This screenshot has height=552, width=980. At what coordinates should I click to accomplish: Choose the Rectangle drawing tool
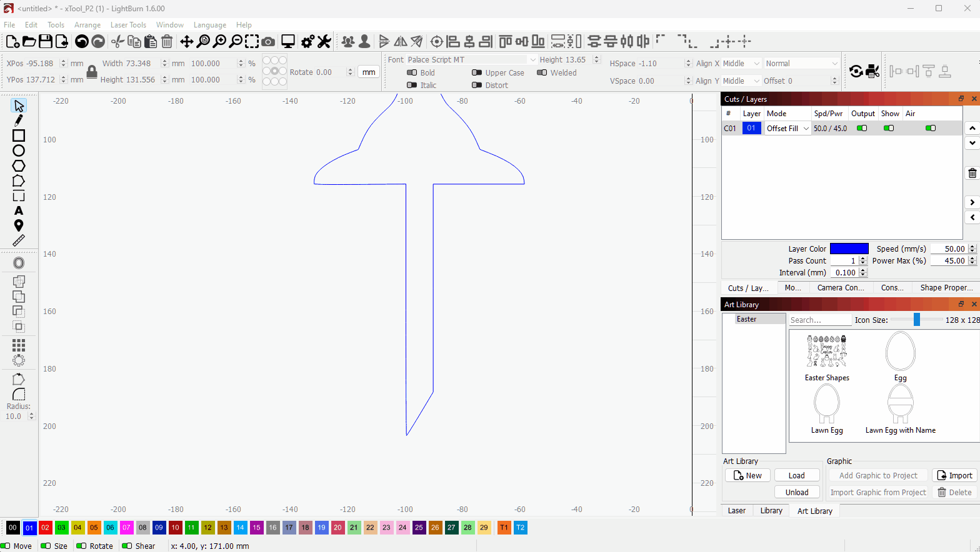coord(19,136)
